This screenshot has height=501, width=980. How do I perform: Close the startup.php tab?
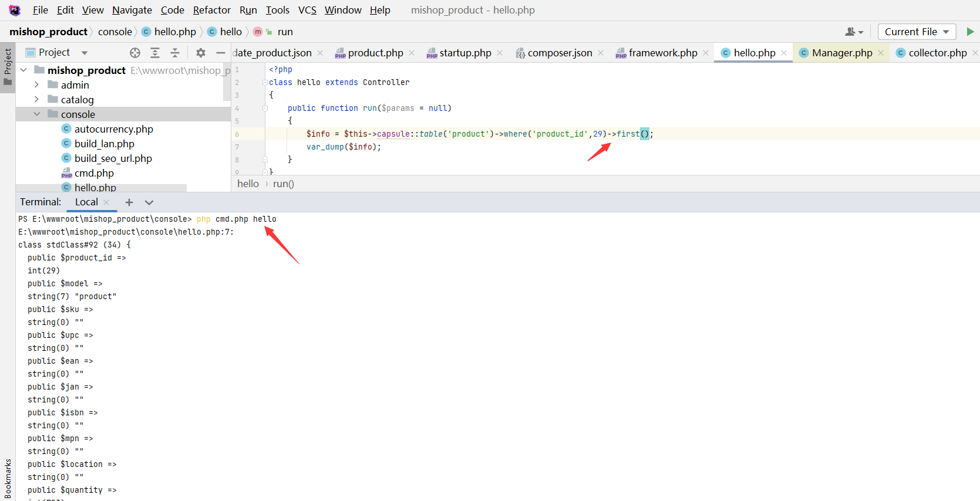pyautogui.click(x=500, y=53)
